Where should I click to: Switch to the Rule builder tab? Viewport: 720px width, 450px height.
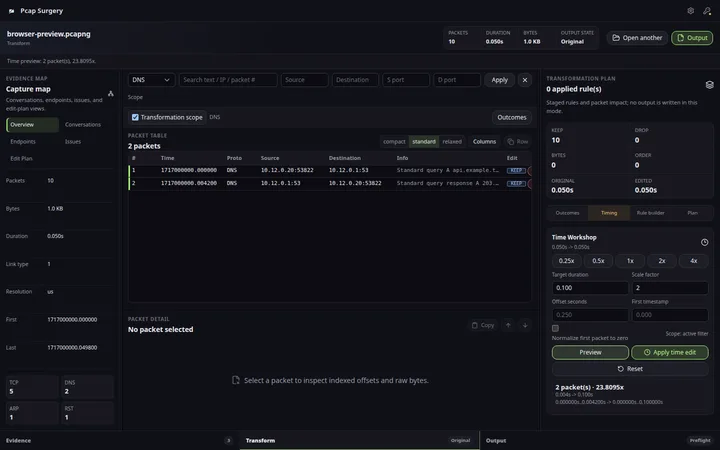pos(650,213)
